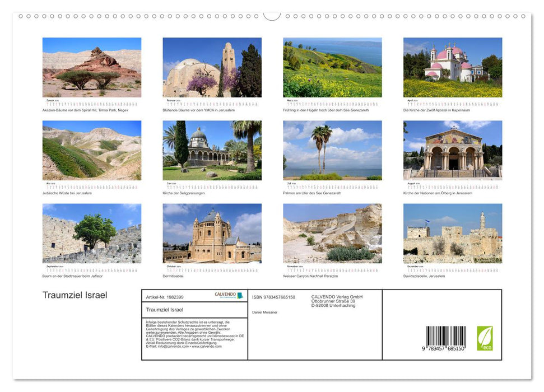Open the Davidszitadelle Jerusalem photo
The image size is (544, 392).
click(452, 234)
